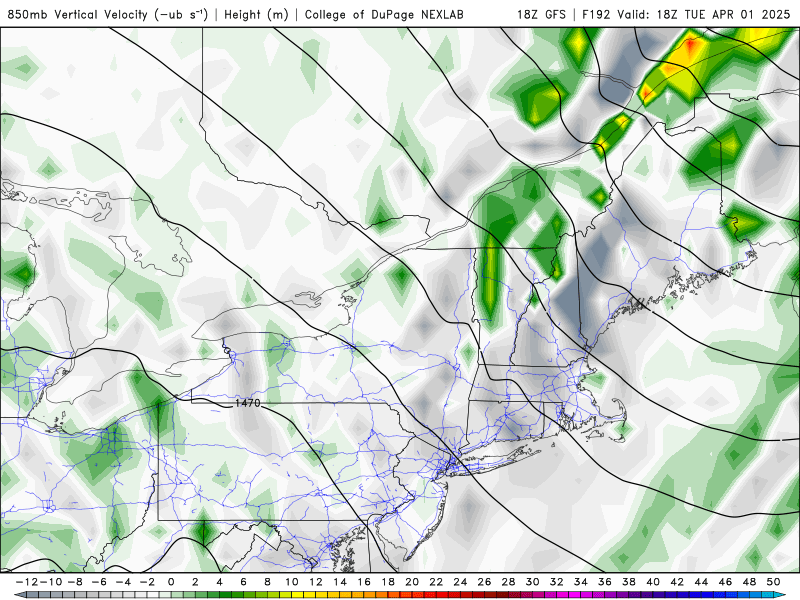
Task: Click the '30' colorbar scale value
Action: pos(533,582)
